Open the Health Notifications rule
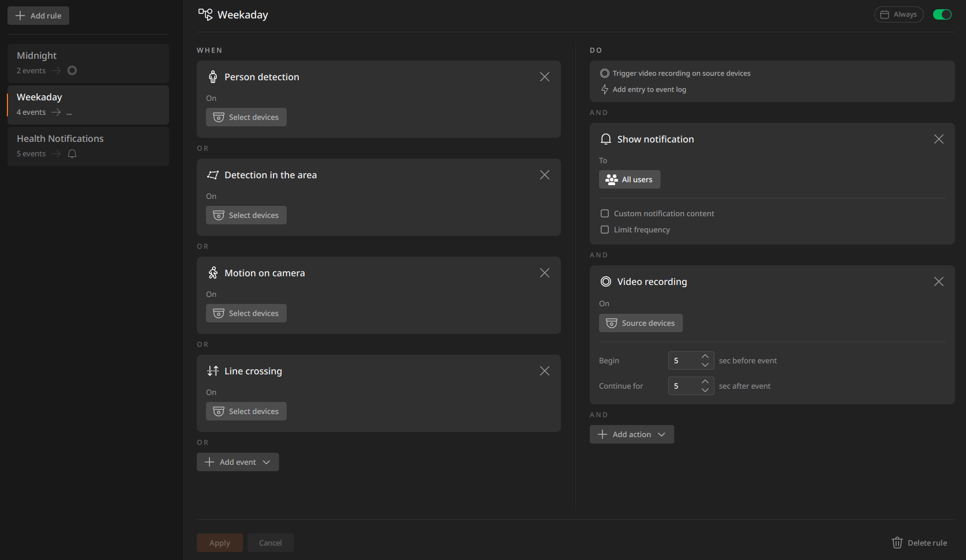 click(x=88, y=146)
